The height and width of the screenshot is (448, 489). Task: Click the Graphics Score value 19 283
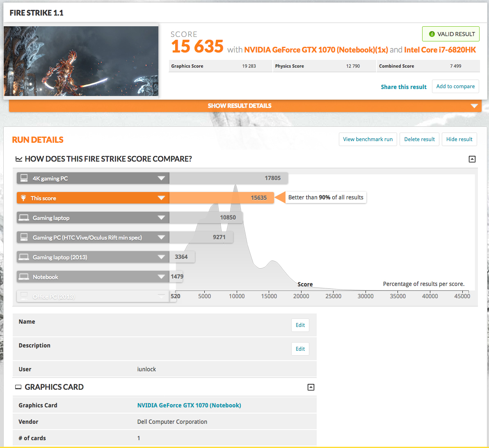[x=249, y=66]
